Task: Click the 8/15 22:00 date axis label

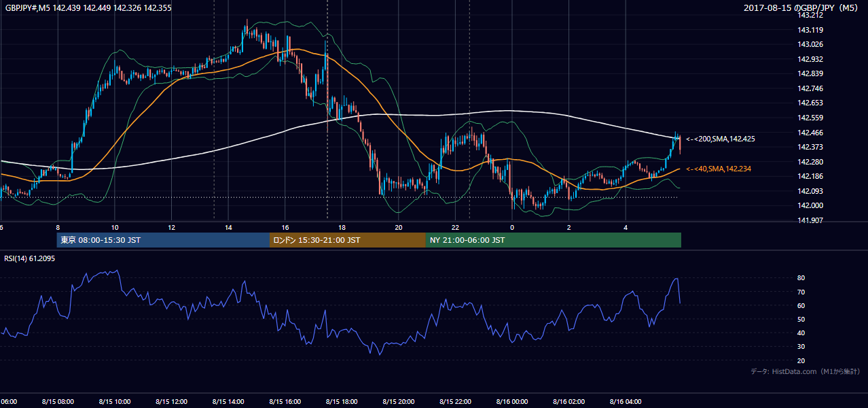Action: 455,402
